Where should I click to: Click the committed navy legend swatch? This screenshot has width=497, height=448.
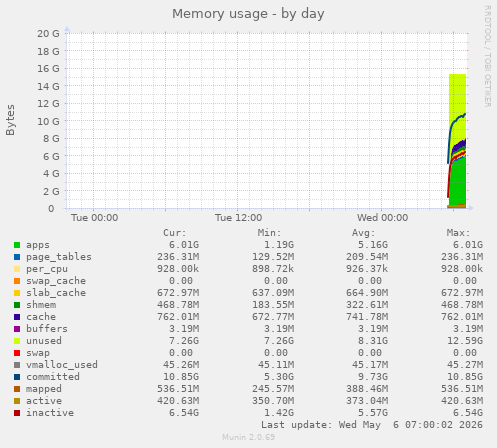17,377
